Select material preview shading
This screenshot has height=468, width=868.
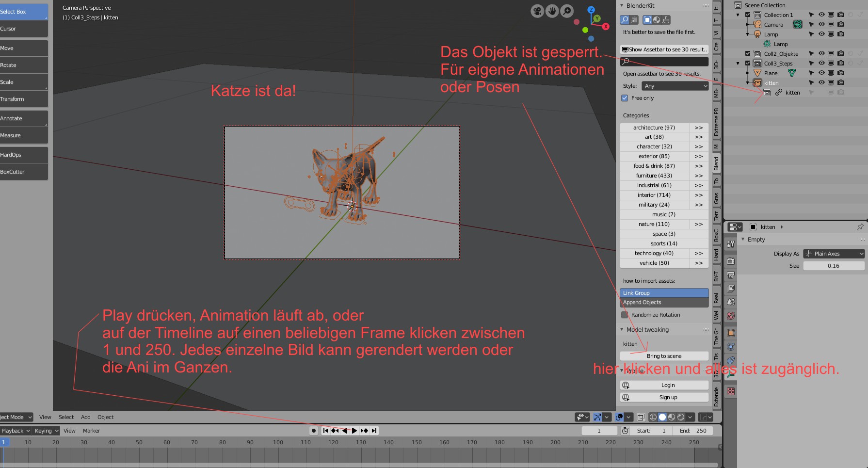click(x=672, y=417)
